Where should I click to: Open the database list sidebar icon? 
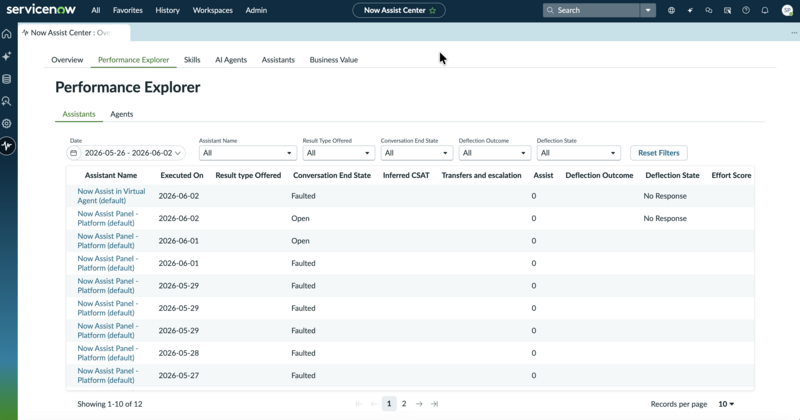[7, 79]
